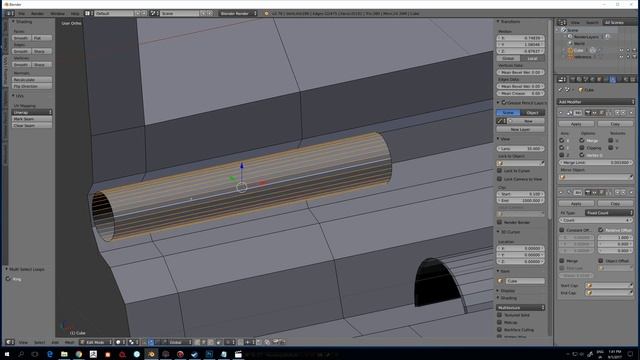
Task: Open the Blender Render engine dropdown
Action: tap(238, 13)
